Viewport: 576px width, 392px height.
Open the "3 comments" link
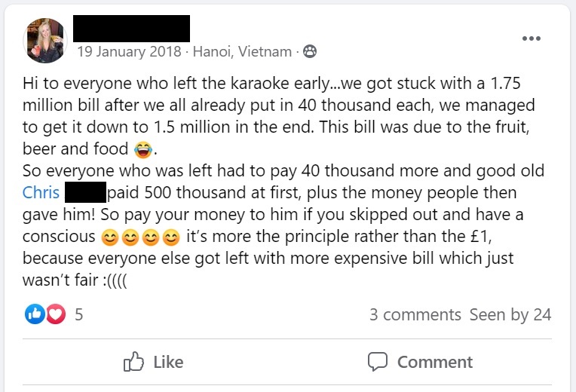415,314
